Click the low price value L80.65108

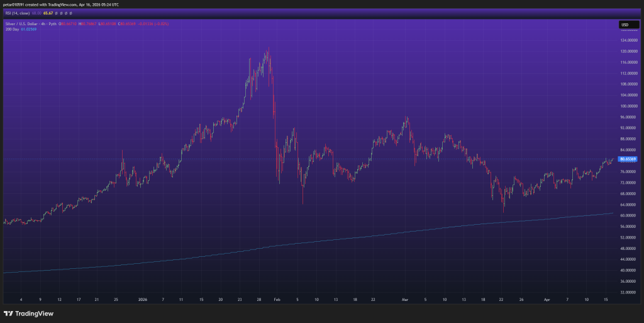coord(108,24)
